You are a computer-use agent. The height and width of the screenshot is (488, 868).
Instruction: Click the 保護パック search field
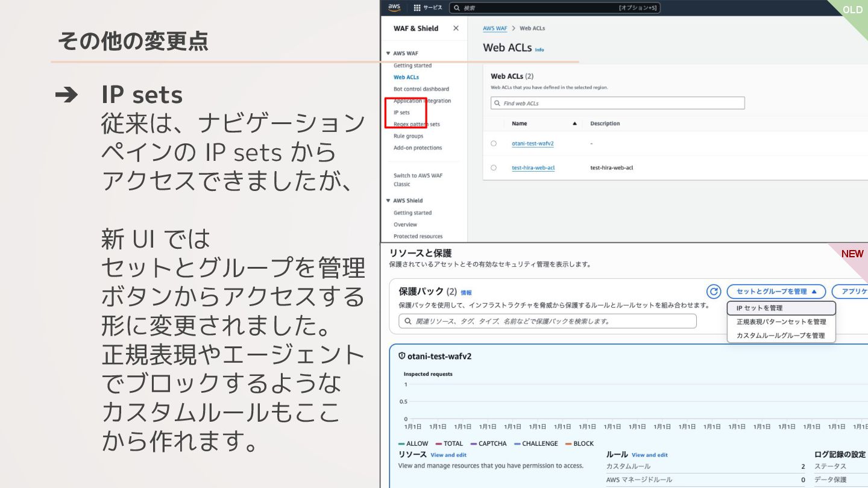click(547, 321)
